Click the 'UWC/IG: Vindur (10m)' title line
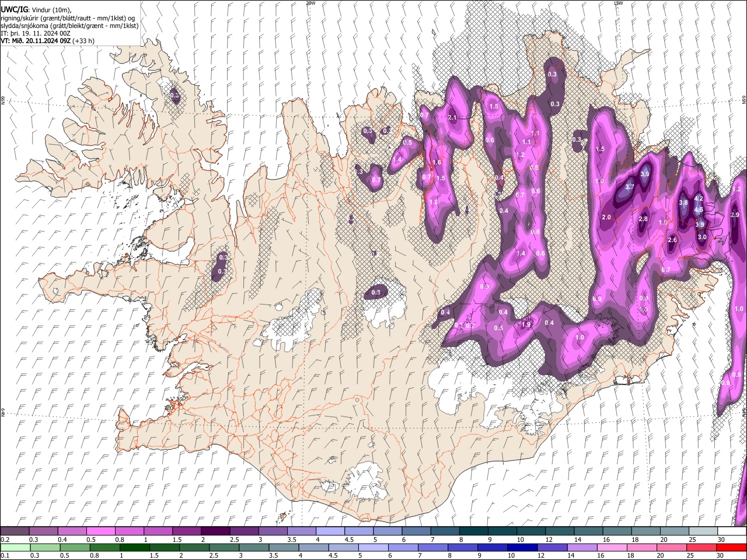The height and width of the screenshot is (560, 747). pos(36,9)
